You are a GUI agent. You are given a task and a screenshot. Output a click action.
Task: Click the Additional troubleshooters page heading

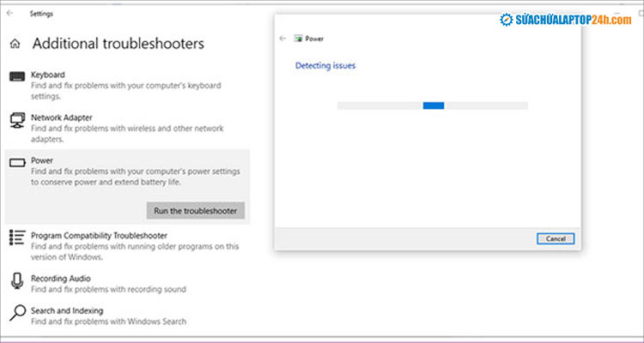(x=118, y=44)
